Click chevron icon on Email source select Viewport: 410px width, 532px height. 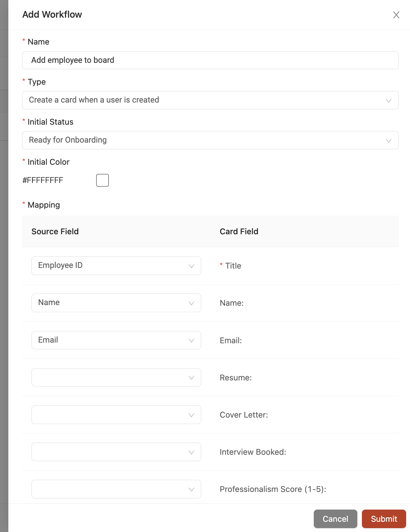[191, 340]
